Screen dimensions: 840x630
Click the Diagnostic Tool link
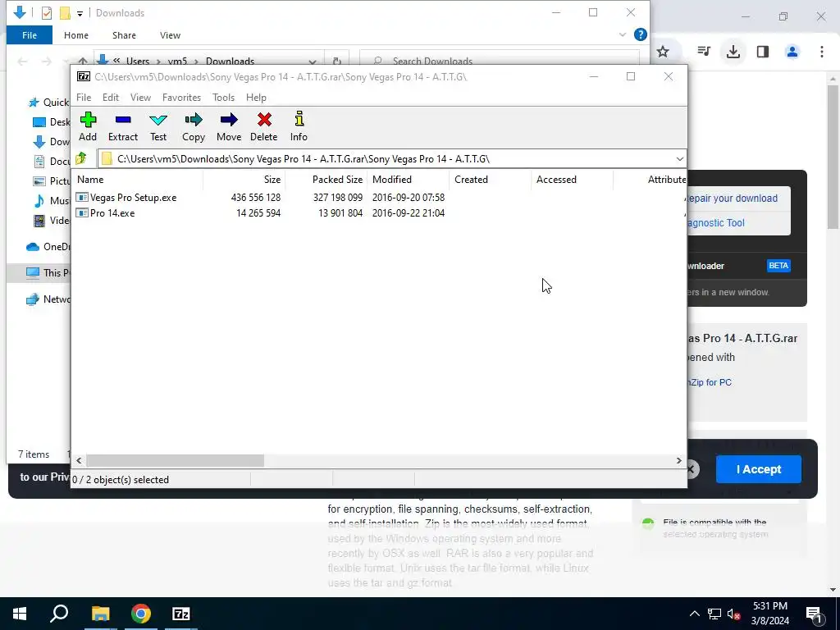pyautogui.click(x=715, y=223)
